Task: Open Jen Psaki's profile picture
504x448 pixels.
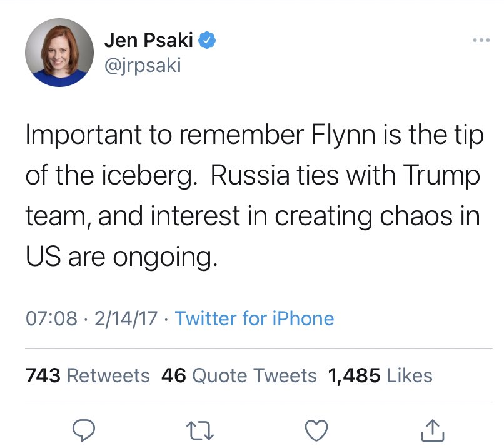Action: point(59,53)
